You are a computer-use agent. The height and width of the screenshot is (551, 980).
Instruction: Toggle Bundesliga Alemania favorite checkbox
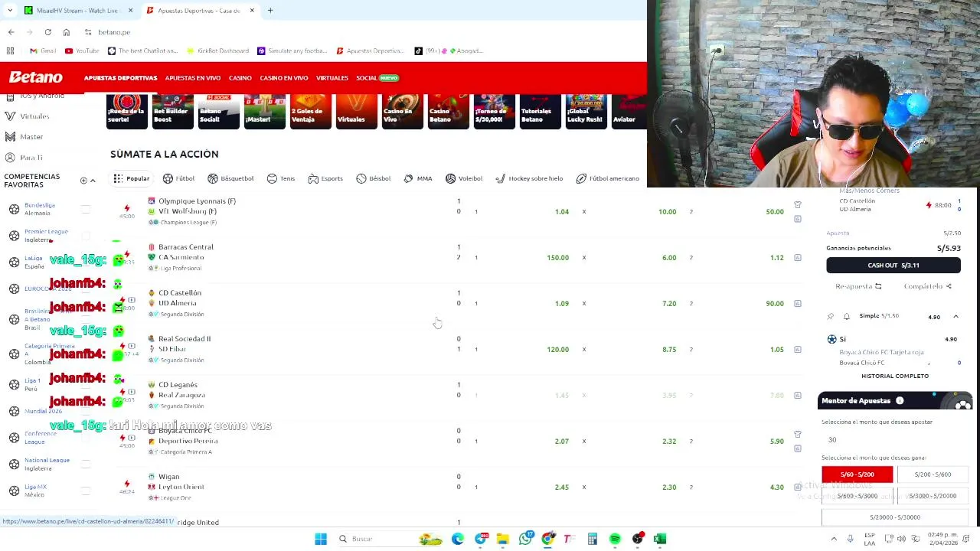86,209
